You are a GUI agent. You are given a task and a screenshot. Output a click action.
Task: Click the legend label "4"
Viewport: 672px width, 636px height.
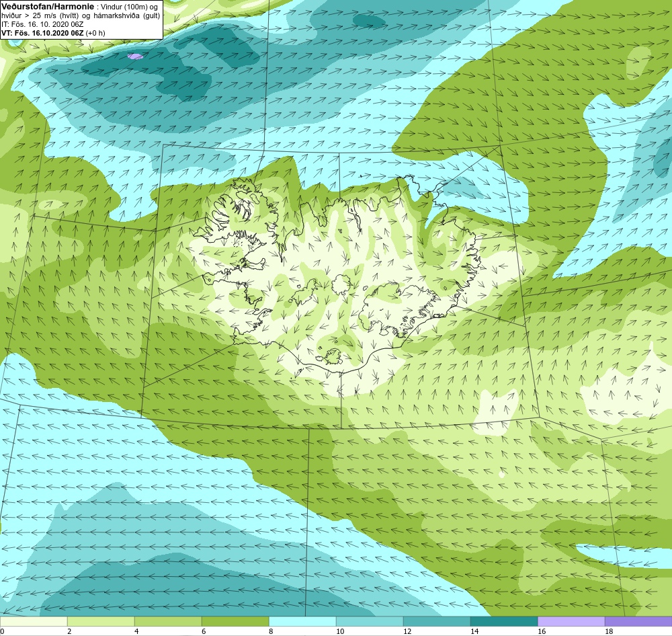(x=136, y=631)
